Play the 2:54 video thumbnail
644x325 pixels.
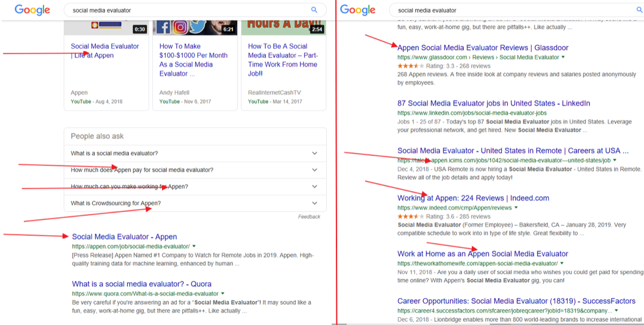click(284, 27)
